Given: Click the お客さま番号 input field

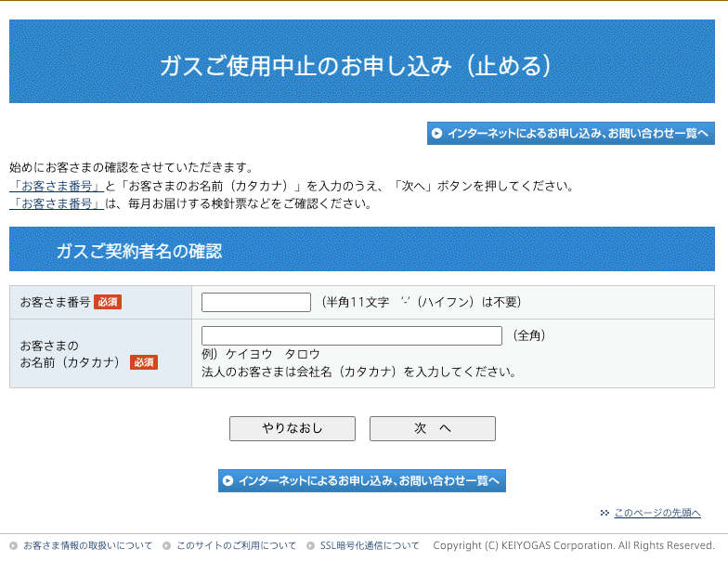Looking at the screenshot, I should 256,303.
